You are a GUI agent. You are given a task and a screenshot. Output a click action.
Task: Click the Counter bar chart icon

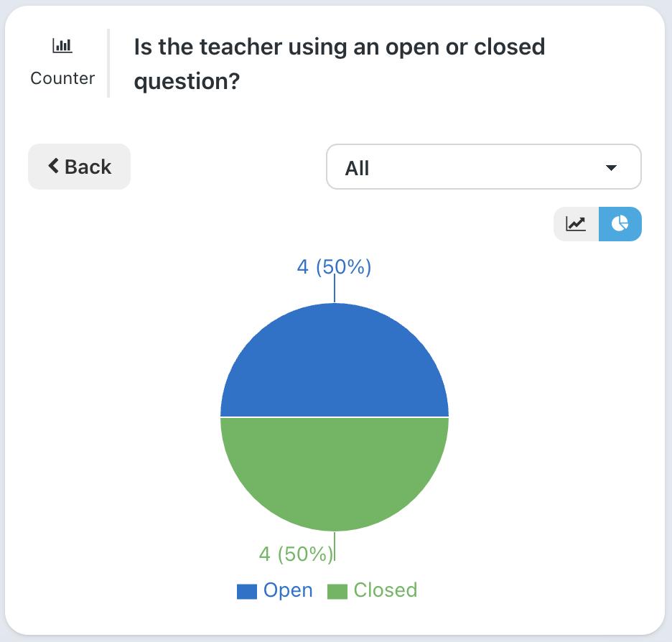click(x=62, y=45)
